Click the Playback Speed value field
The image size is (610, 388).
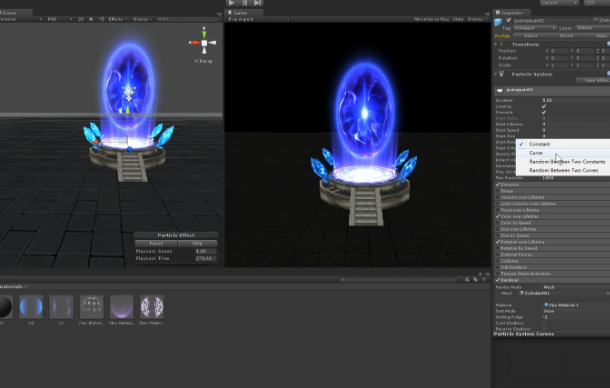click(x=205, y=251)
